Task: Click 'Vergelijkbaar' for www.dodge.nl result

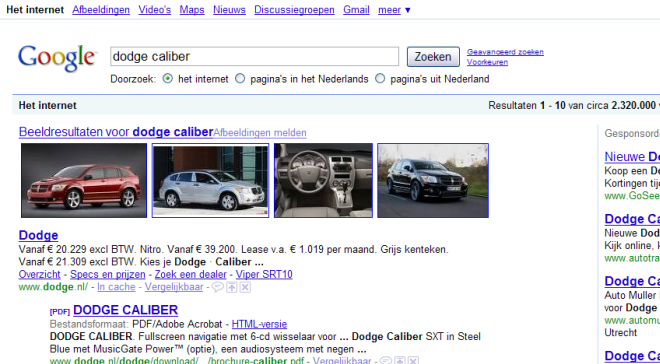Action: point(174,287)
